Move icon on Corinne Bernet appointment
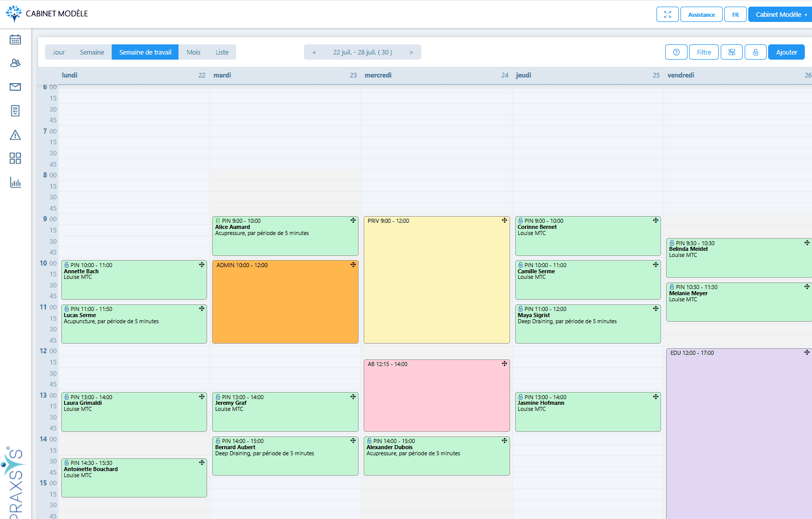Screen dimensions: 812x519 (656, 220)
